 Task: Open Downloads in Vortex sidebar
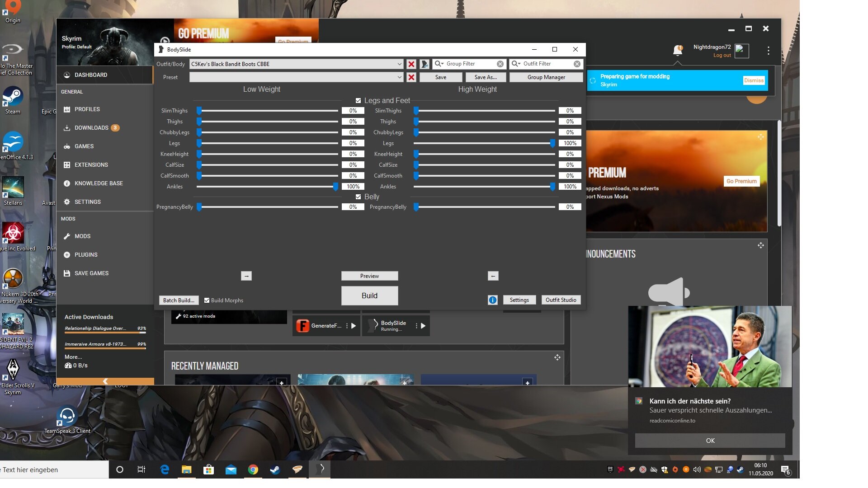(x=105, y=128)
